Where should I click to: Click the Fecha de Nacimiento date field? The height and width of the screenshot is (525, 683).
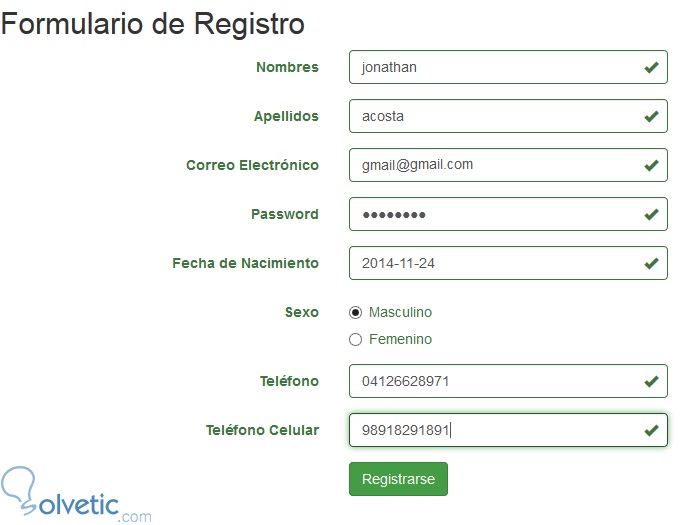(490, 264)
